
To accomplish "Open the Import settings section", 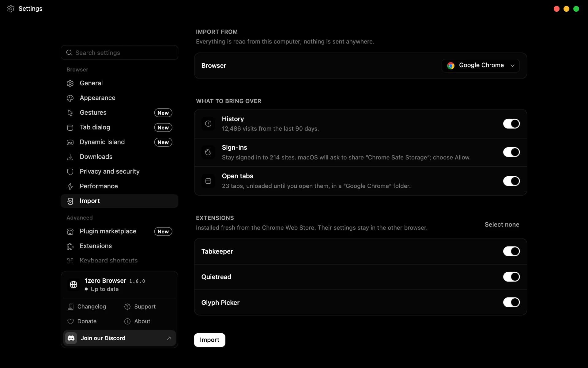I will [x=119, y=201].
